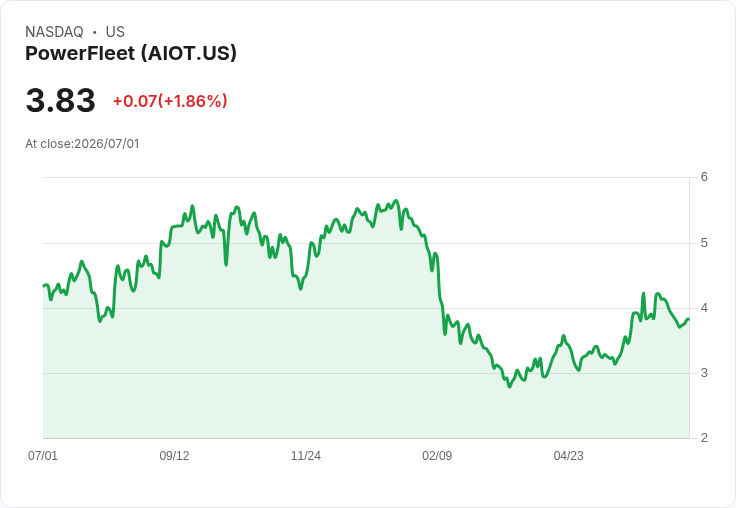Click the NASDAQ exchange label

pyautogui.click(x=54, y=32)
